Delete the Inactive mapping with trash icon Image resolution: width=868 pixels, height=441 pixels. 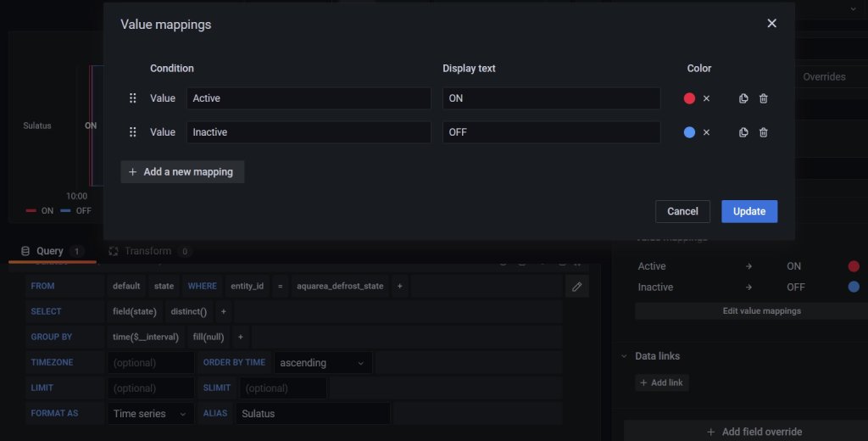764,132
